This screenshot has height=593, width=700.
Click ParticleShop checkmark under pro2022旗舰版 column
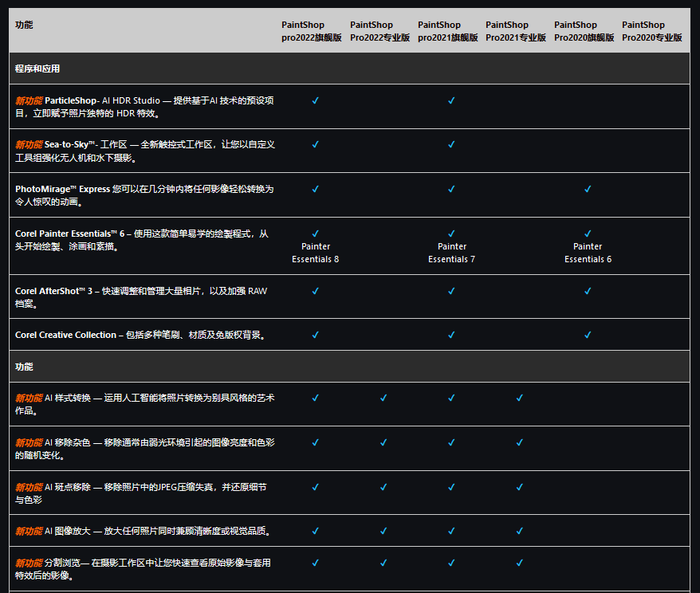tap(315, 100)
